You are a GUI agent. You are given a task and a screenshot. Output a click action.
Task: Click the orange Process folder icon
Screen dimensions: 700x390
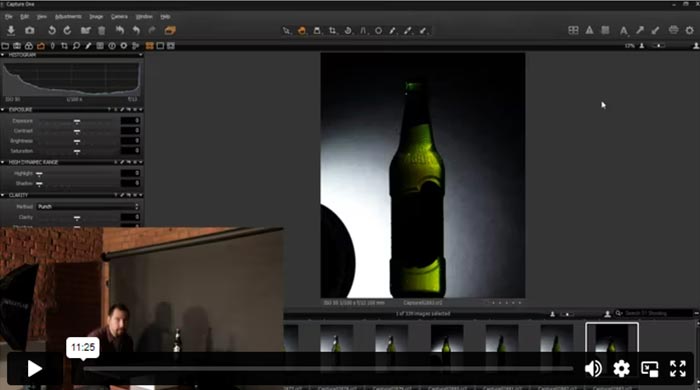point(170,30)
